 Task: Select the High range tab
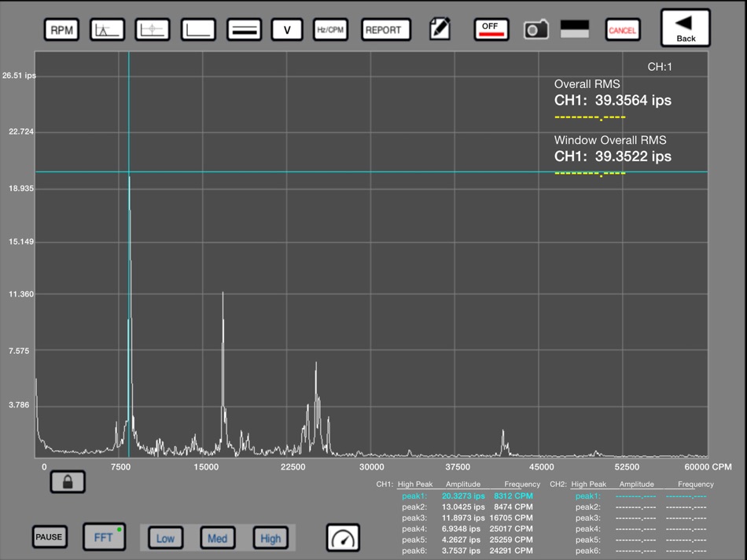[x=270, y=539]
